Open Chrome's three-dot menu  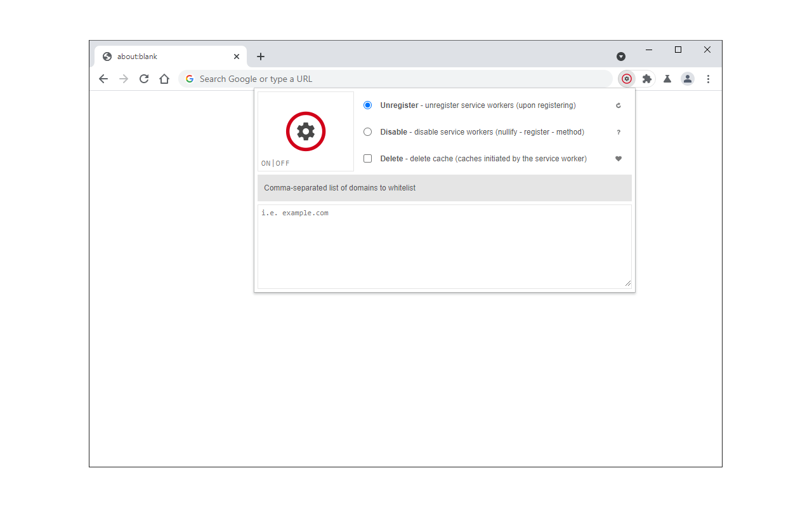click(708, 79)
